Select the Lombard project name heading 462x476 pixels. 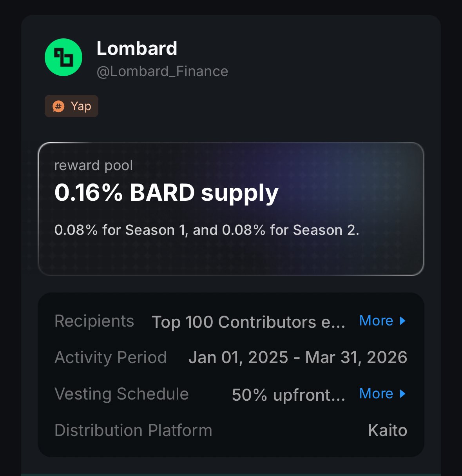pyautogui.click(x=137, y=49)
